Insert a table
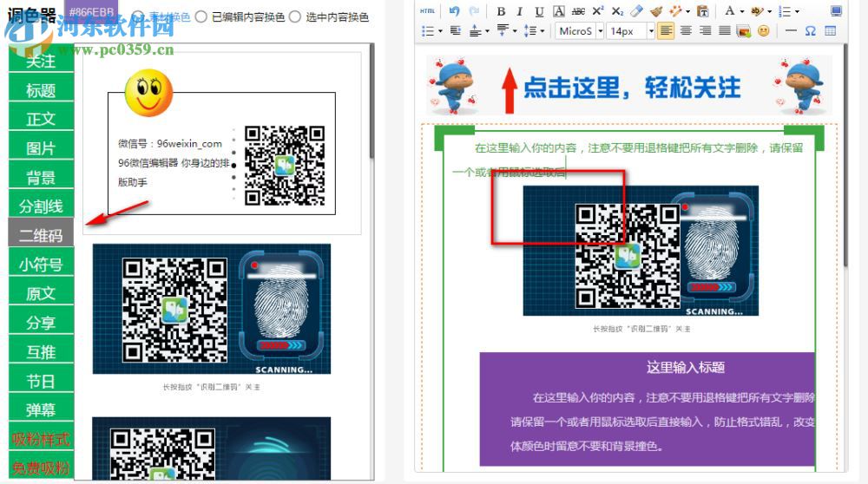The height and width of the screenshot is (484, 868). click(x=831, y=31)
